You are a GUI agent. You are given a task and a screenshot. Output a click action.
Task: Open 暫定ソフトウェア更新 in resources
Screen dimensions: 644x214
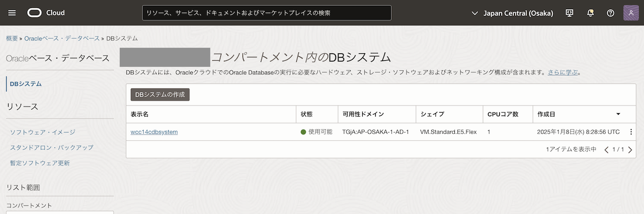click(x=40, y=163)
